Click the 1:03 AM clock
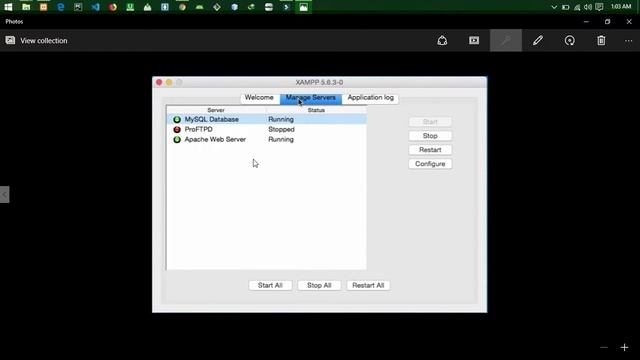This screenshot has width=640, height=360. point(621,7)
